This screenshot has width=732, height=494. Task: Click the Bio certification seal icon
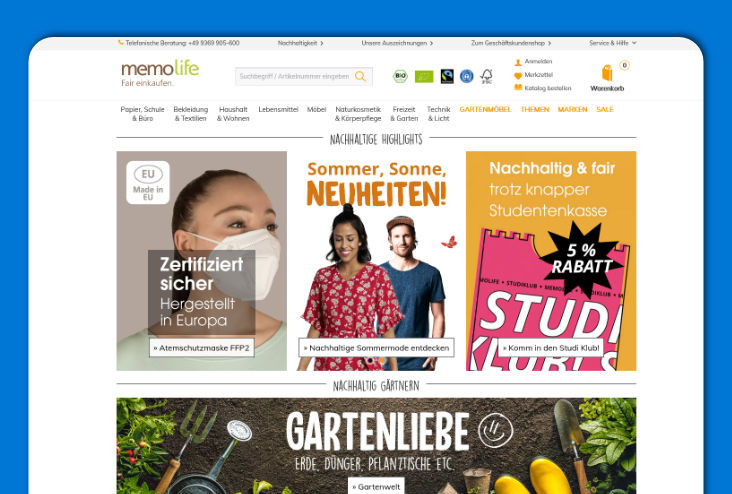[400, 76]
